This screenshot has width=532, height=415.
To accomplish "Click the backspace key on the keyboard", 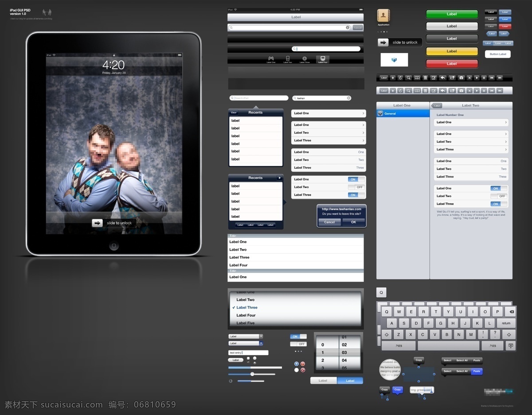I will [510, 311].
